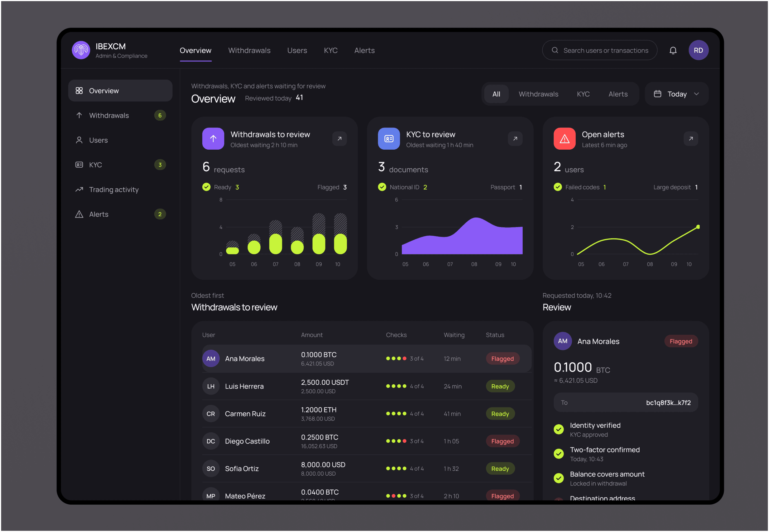The width and height of the screenshot is (769, 532).
Task: Click the green endpoint on alerts chart
Action: click(698, 227)
